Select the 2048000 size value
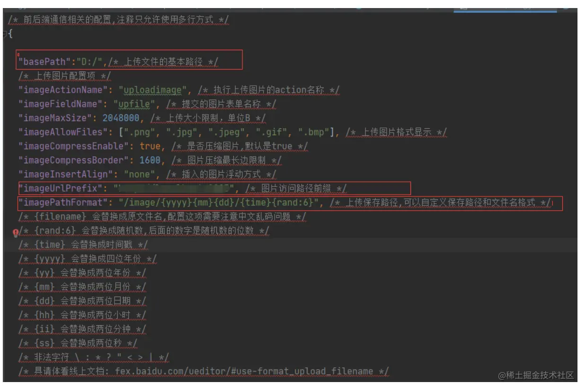 (x=121, y=118)
